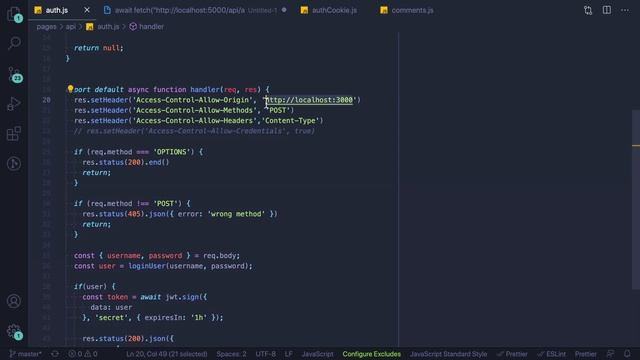
Task: Open the Extensions view
Action: [x=14, y=133]
